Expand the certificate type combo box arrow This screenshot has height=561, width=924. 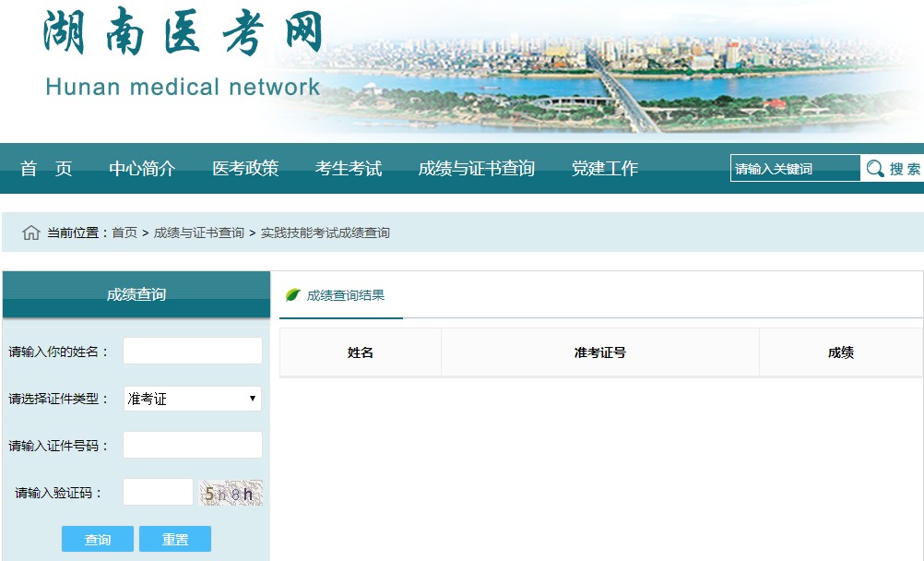252,399
